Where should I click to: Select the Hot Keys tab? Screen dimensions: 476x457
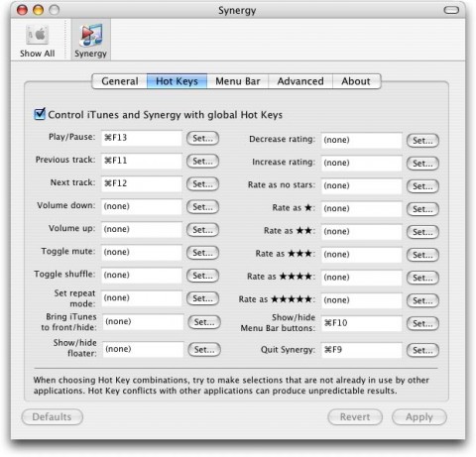click(177, 81)
